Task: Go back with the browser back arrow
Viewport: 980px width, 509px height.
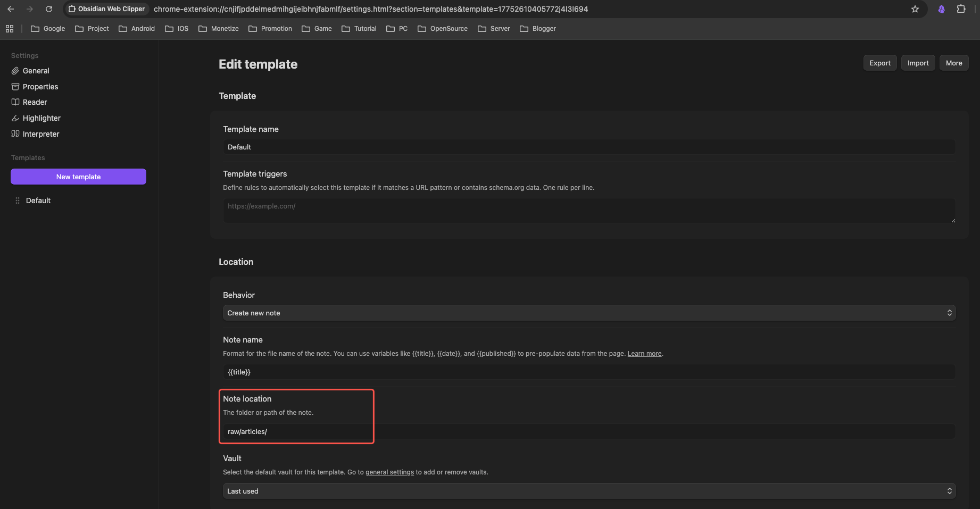Action: pyautogui.click(x=11, y=9)
